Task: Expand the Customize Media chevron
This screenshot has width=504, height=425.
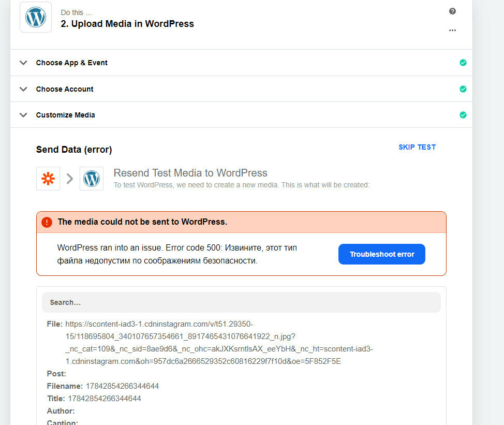Action: [x=23, y=115]
